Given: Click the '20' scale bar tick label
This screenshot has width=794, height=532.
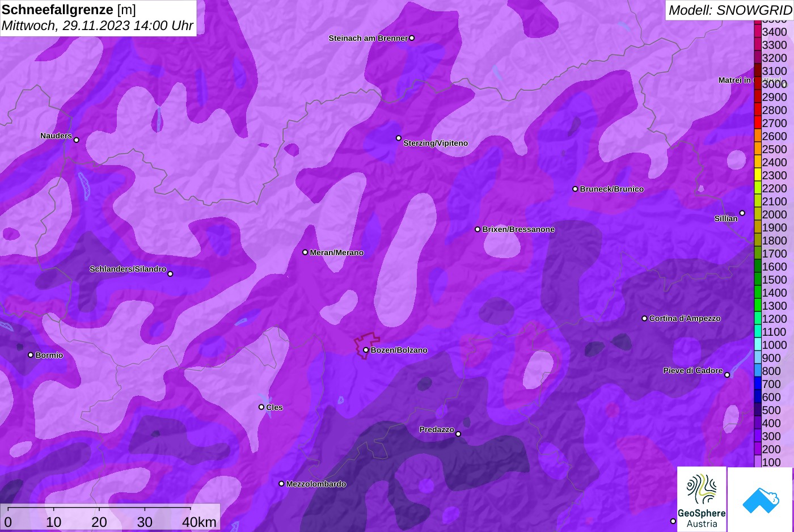Looking at the screenshot, I should click(x=99, y=522).
